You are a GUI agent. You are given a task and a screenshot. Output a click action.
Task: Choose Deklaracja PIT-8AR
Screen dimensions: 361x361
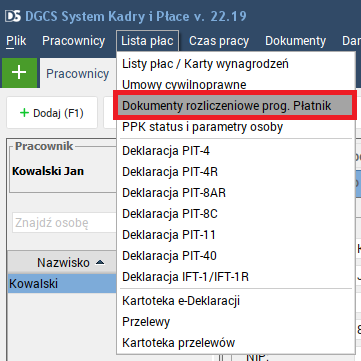tap(235, 193)
